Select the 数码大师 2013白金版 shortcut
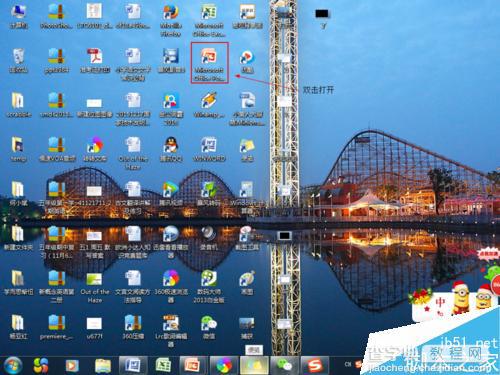The height and width of the screenshot is (375, 500). click(x=209, y=286)
